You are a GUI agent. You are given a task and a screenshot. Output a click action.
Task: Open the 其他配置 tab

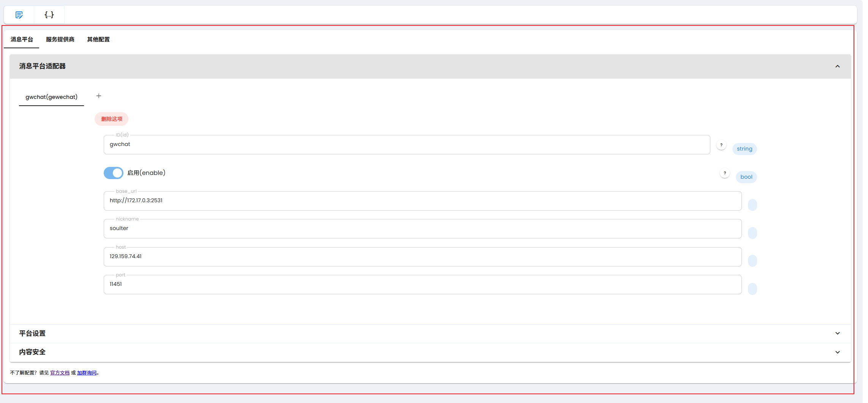coord(98,39)
